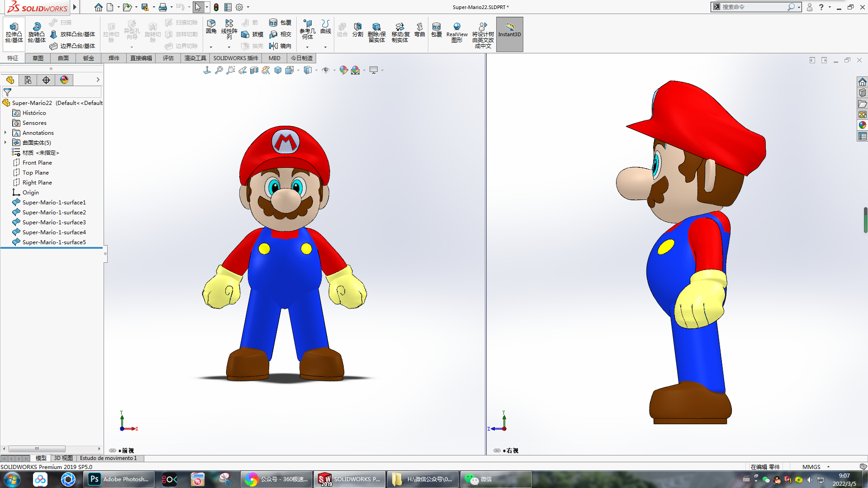The height and width of the screenshot is (488, 868).
Task: Switch to the 曲面 surfaces tab
Action: click(x=63, y=58)
